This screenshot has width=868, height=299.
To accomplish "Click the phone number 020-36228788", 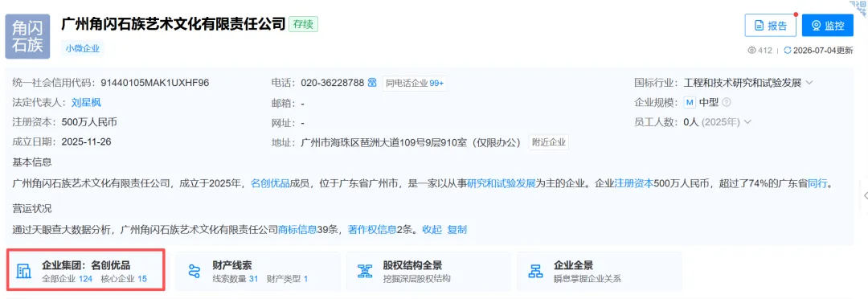I will pos(333,83).
